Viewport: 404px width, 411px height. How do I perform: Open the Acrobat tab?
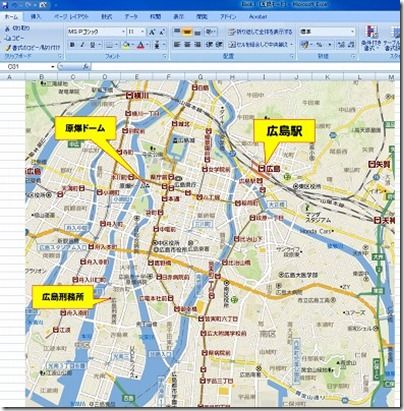(x=258, y=16)
